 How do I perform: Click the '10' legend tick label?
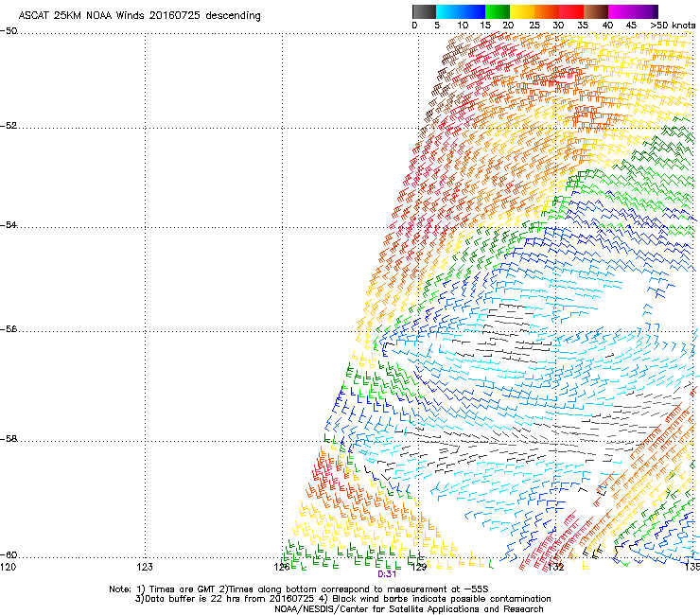click(463, 26)
